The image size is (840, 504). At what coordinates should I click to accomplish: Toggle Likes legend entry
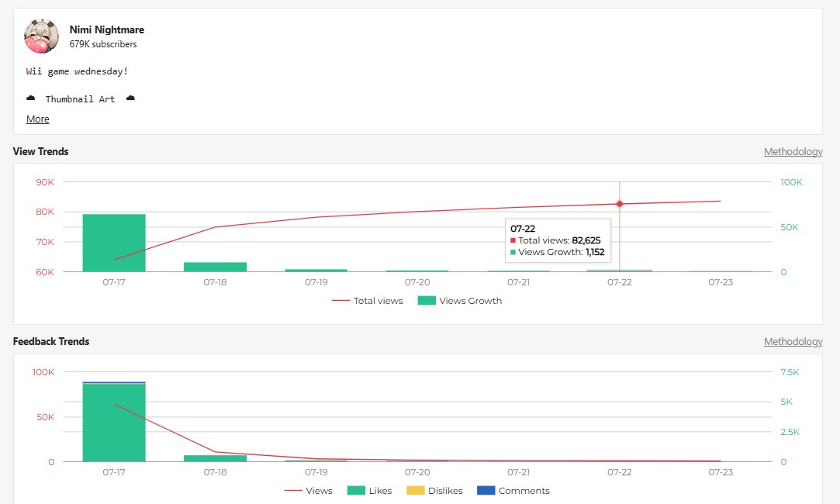tap(370, 491)
